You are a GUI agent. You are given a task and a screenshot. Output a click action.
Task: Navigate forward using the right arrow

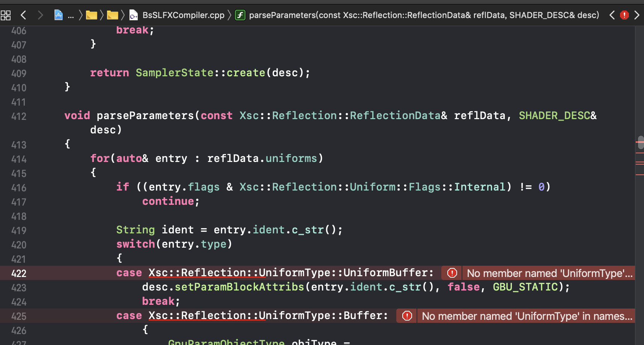point(41,15)
